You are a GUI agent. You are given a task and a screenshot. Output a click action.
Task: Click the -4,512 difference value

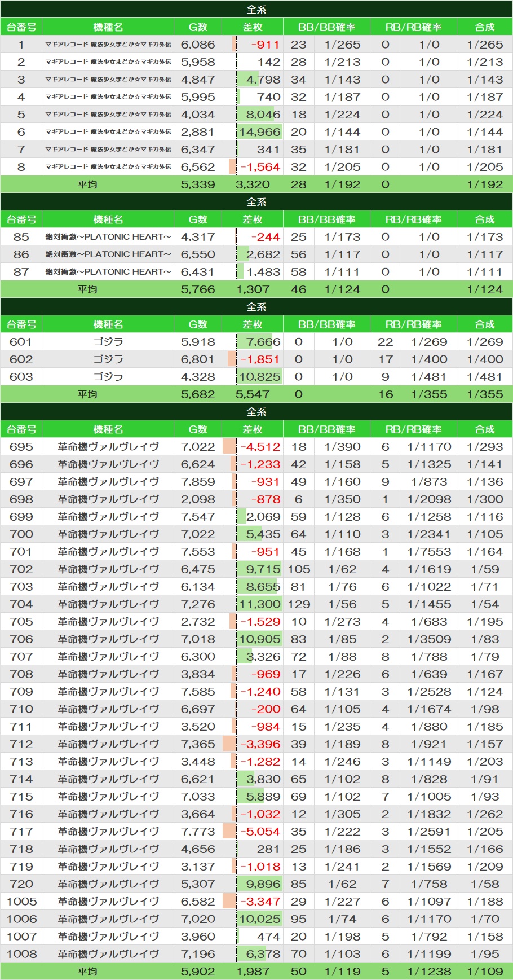pyautogui.click(x=260, y=447)
